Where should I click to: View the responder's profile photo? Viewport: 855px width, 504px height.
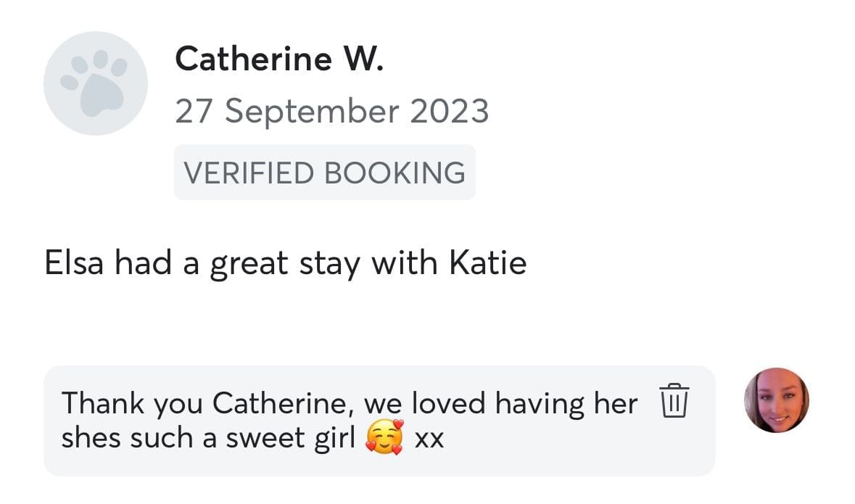[777, 400]
